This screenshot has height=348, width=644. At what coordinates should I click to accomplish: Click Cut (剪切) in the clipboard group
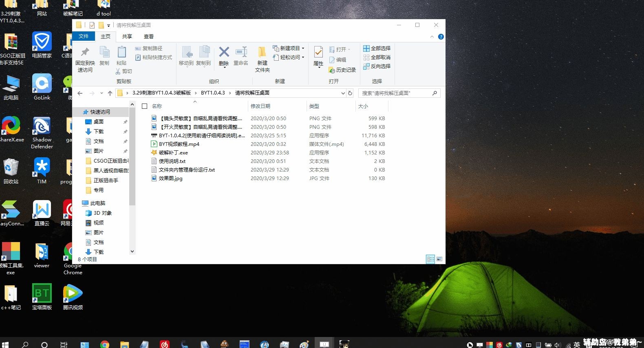[x=124, y=71]
